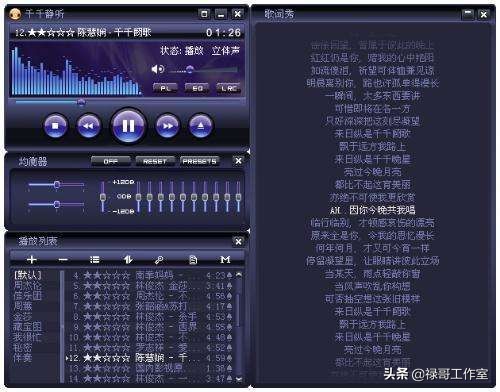The image size is (500, 392).
Task: Click the lower horizontal equalizer surround slider
Action: (x=56, y=204)
